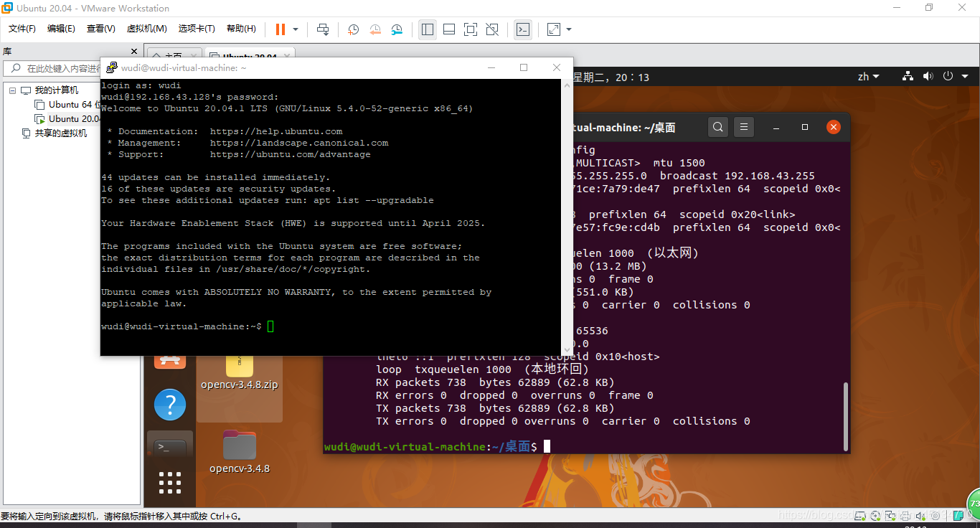
Task: Select 我的计算机 in library tree
Action: tap(57, 90)
